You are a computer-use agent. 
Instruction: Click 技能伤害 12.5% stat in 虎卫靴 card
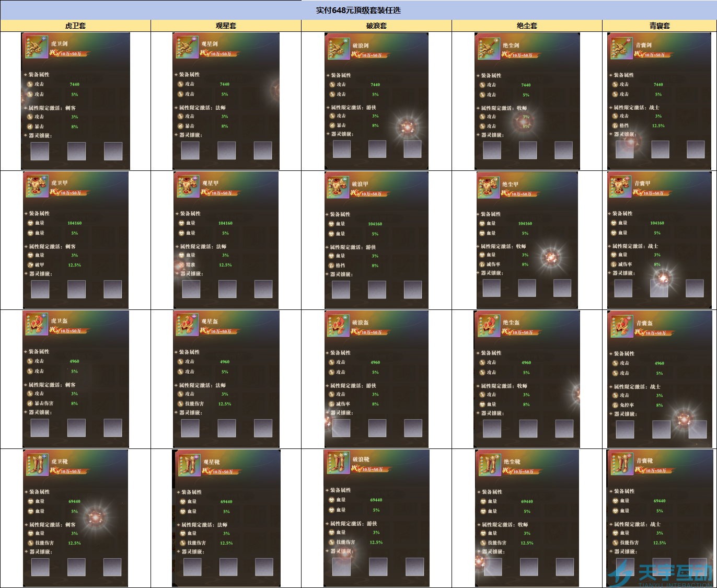point(55,543)
